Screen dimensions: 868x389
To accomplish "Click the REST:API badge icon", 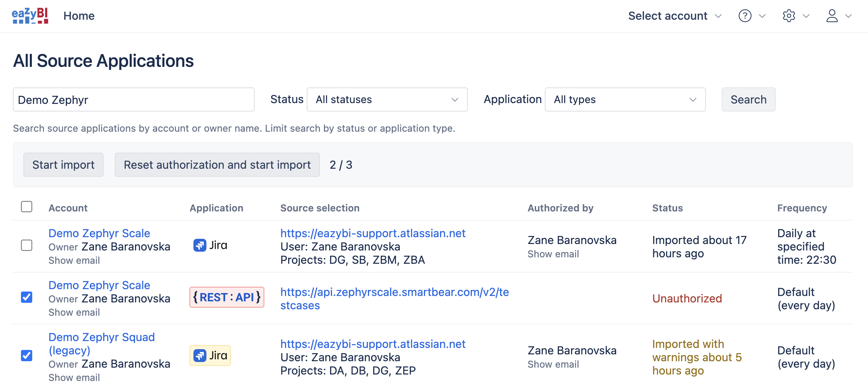I will point(227,297).
